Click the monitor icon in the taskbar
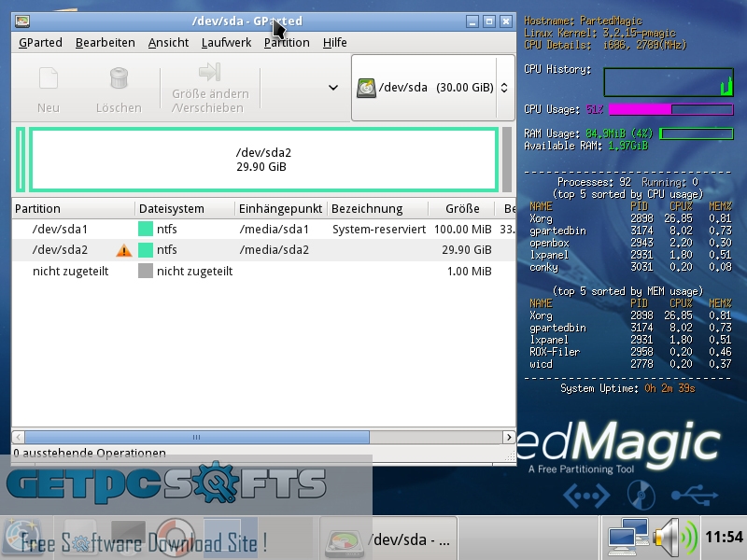Viewport: 747px width, 560px height. [x=128, y=539]
